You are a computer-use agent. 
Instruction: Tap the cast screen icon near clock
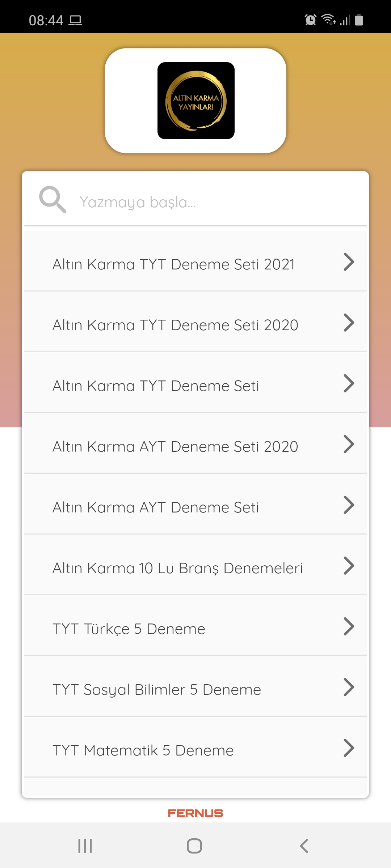click(x=75, y=20)
